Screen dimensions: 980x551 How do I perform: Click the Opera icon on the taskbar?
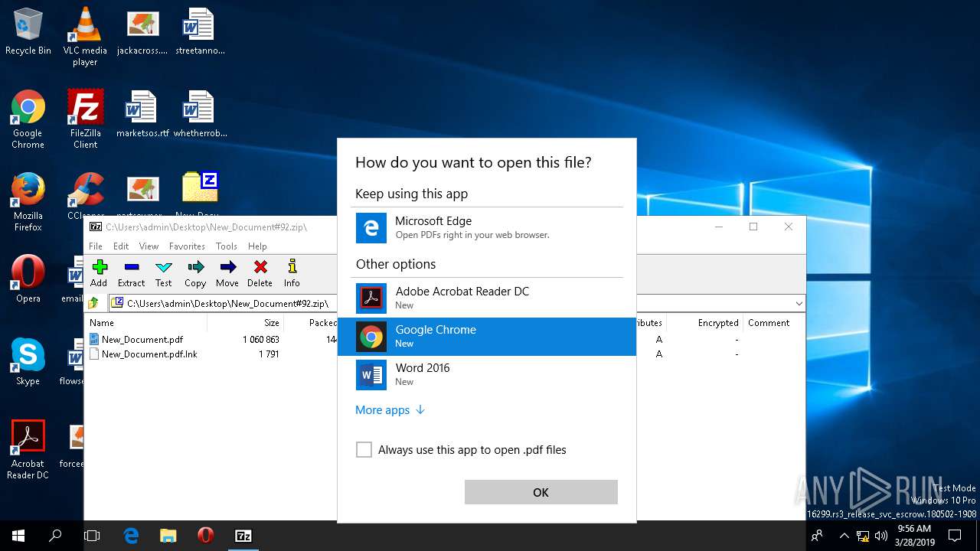(205, 536)
